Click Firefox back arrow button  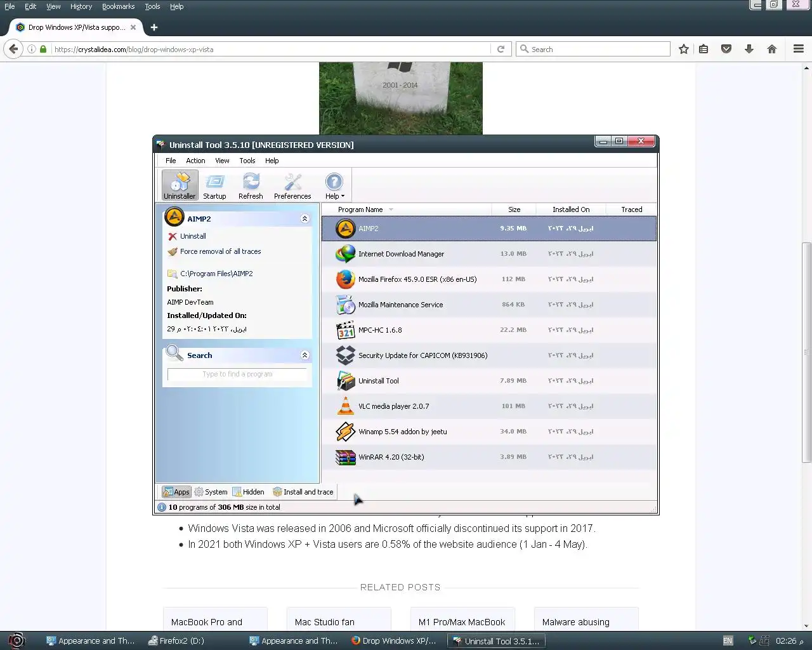pyautogui.click(x=13, y=49)
